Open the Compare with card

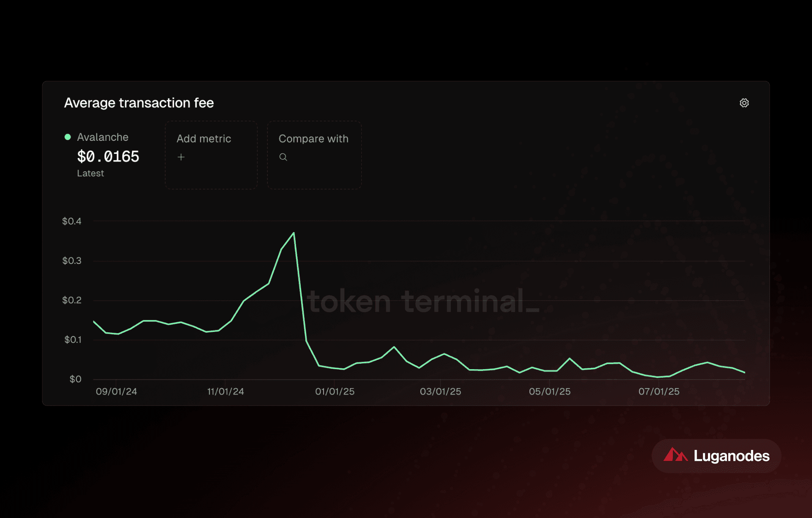click(x=314, y=155)
